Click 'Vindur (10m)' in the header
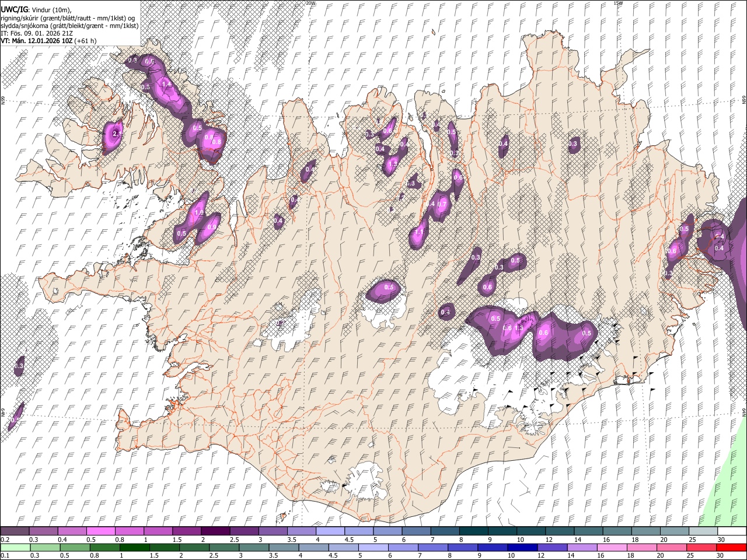Viewport: 747px width, 560px height. 51,10
